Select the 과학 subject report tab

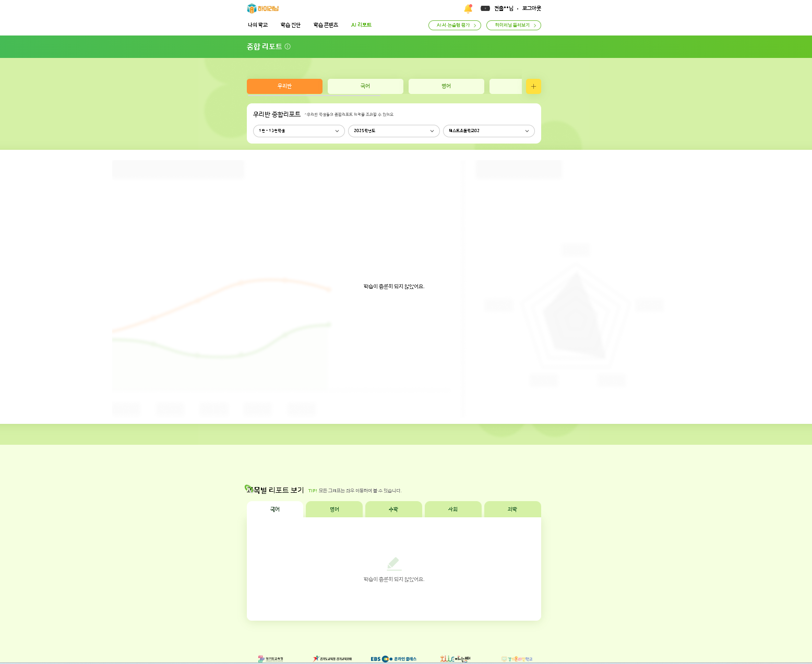[512, 509]
